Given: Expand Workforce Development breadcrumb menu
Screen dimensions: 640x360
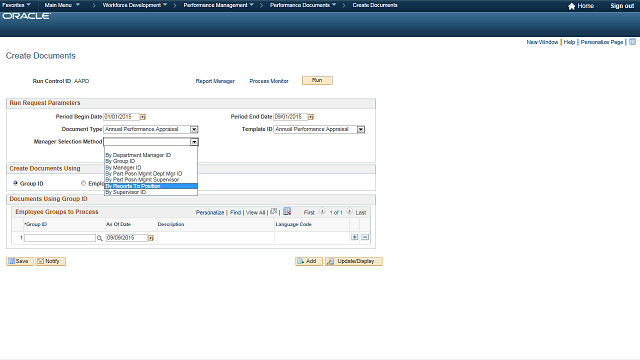Looking at the screenshot, I should pos(135,5).
